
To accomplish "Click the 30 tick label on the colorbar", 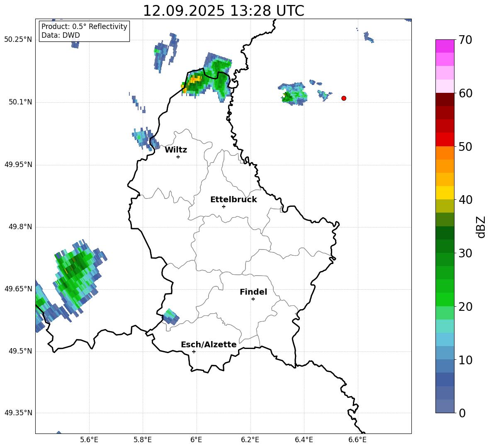I will coord(465,253).
